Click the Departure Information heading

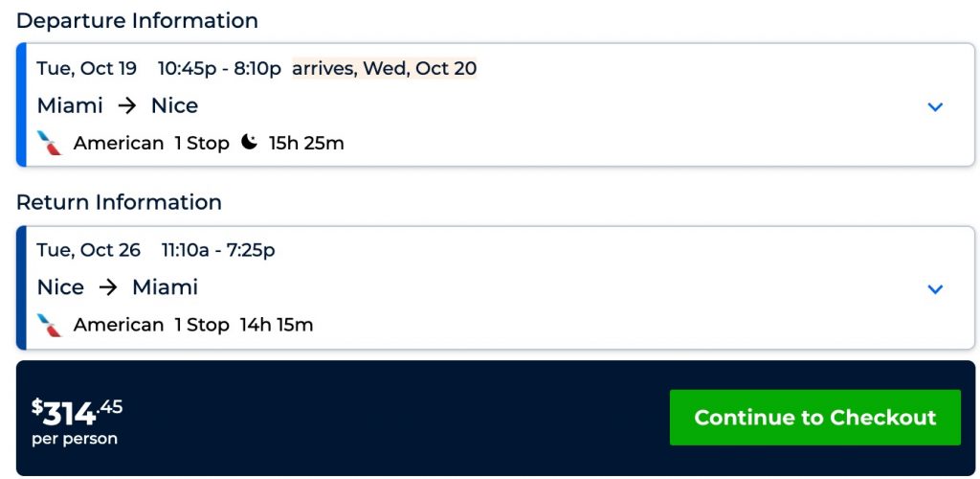click(x=137, y=20)
